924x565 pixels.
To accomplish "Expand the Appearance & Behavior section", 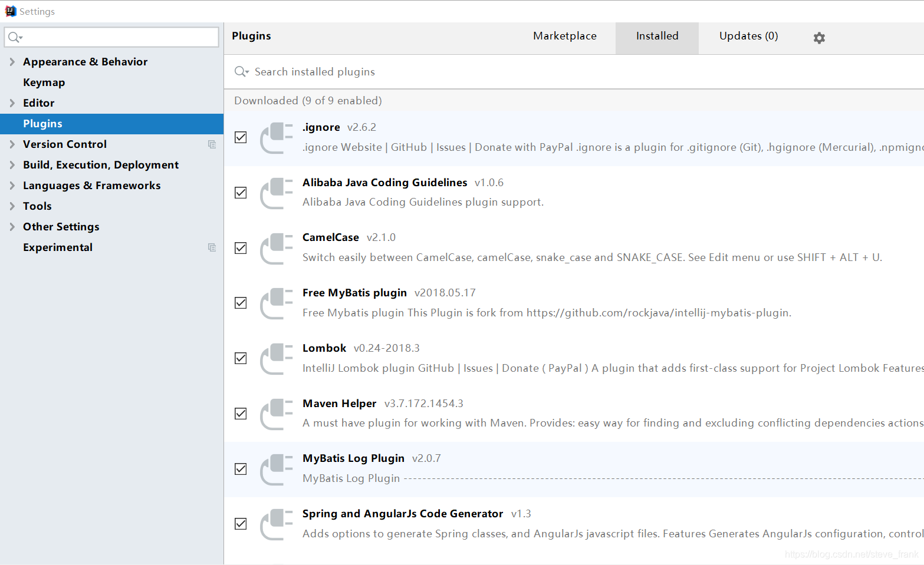I will point(12,62).
